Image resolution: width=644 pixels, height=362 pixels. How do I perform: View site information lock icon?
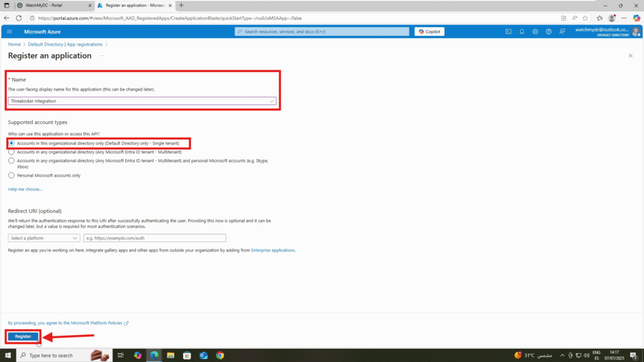[32, 18]
